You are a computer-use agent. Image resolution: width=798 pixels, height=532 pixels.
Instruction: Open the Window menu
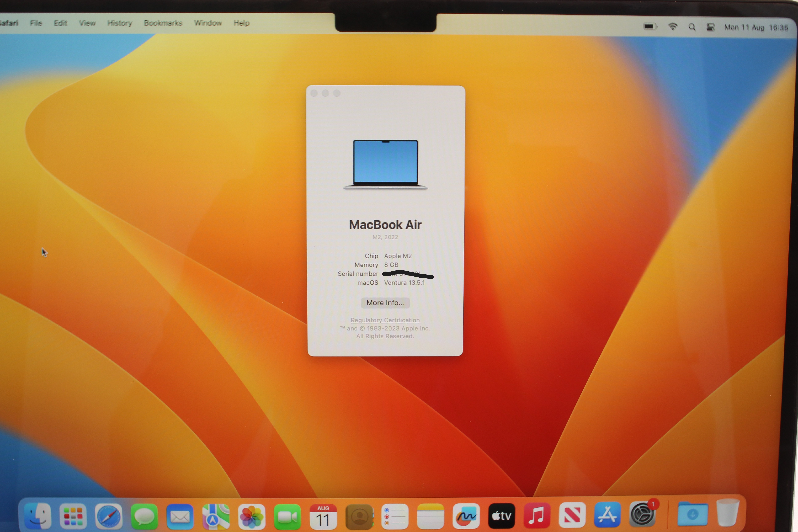tap(208, 23)
